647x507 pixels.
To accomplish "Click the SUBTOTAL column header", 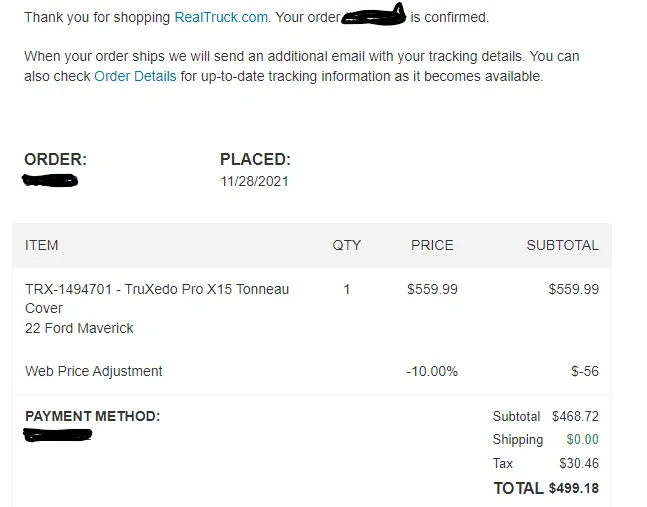I will (x=562, y=245).
